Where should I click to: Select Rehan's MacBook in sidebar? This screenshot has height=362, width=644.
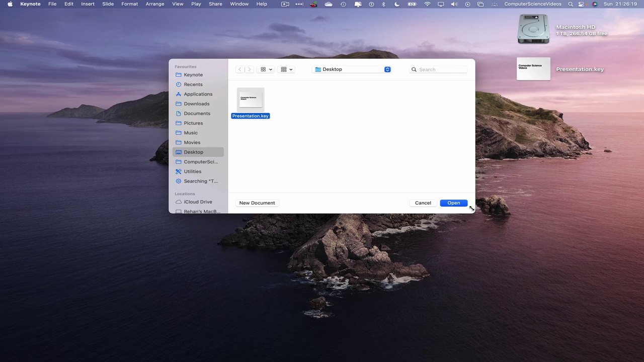tap(198, 211)
